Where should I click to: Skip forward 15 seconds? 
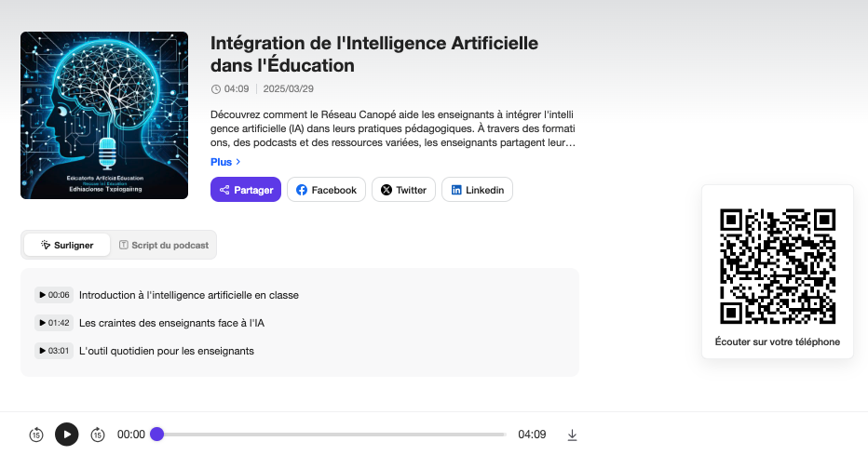98,435
